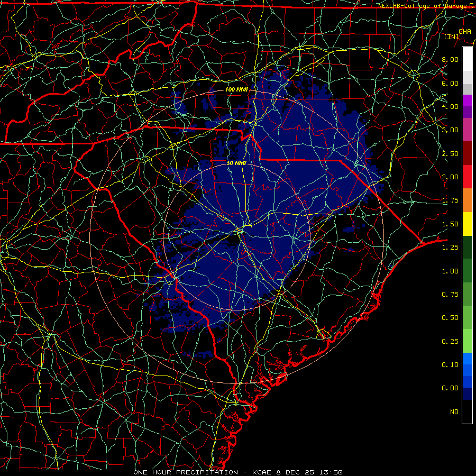Viewport: 476px width, 476px height.
Task: Click the 0.10 legend value
Action: pos(450,365)
